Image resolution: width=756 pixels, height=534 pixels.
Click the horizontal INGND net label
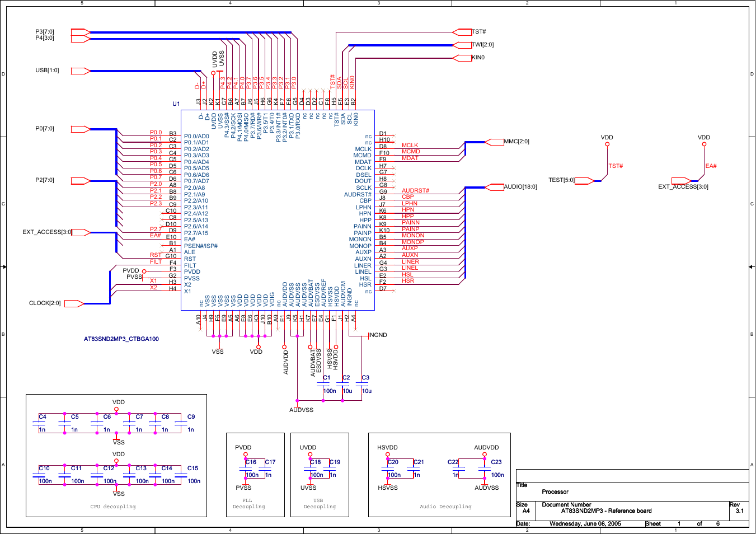click(x=378, y=335)
